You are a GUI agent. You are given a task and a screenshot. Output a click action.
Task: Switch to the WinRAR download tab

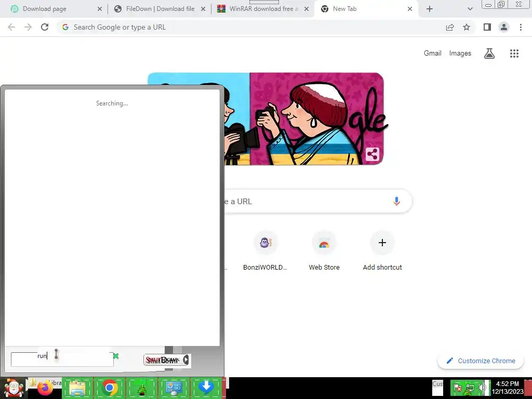pos(263,9)
